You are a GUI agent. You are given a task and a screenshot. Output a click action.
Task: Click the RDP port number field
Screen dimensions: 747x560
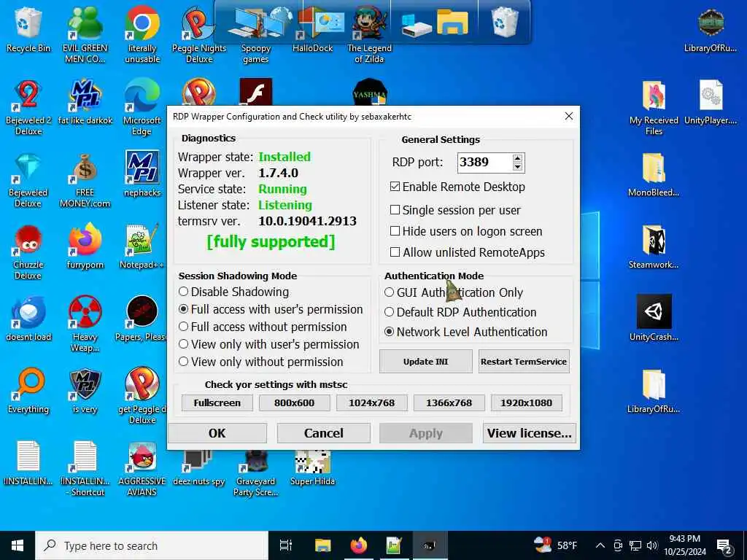[x=484, y=163]
